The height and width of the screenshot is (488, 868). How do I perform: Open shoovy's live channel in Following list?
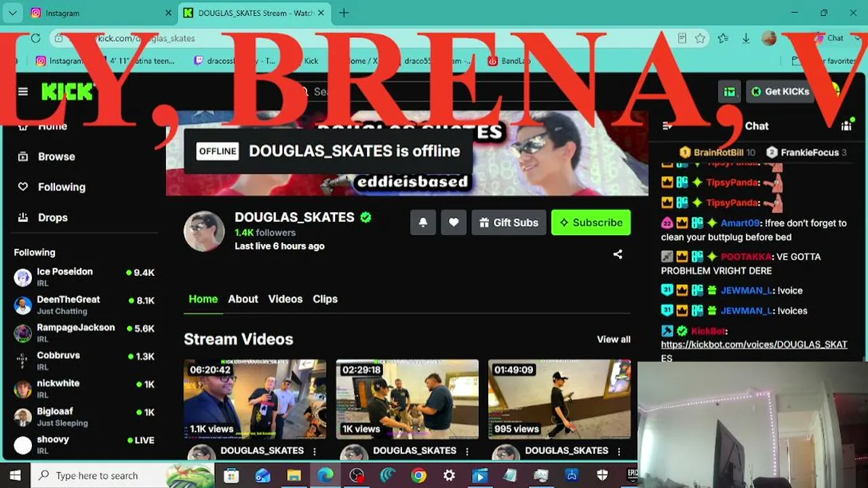(x=84, y=445)
